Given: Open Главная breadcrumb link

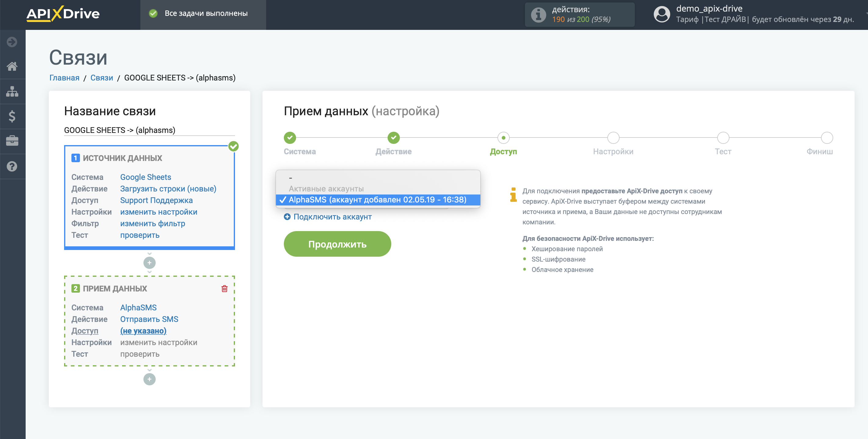Looking at the screenshot, I should 64,78.
